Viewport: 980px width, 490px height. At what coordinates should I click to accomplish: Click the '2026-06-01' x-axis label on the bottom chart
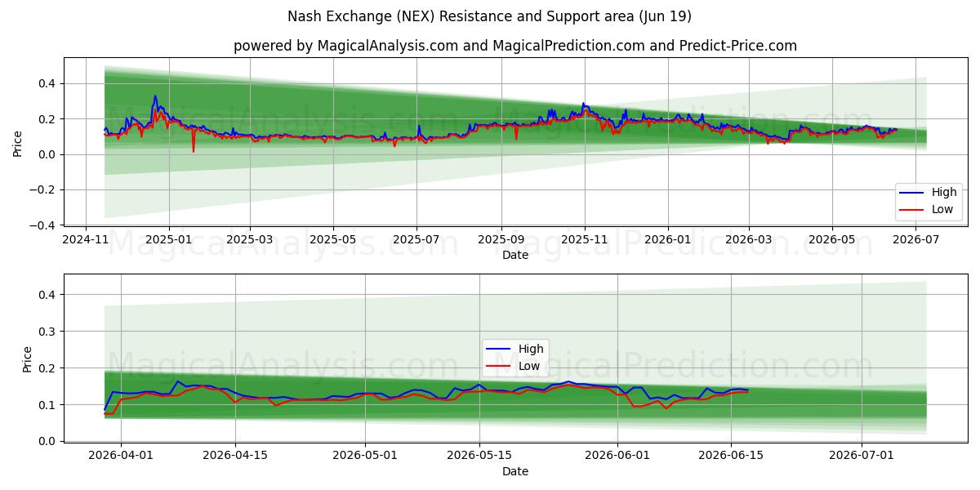[619, 456]
